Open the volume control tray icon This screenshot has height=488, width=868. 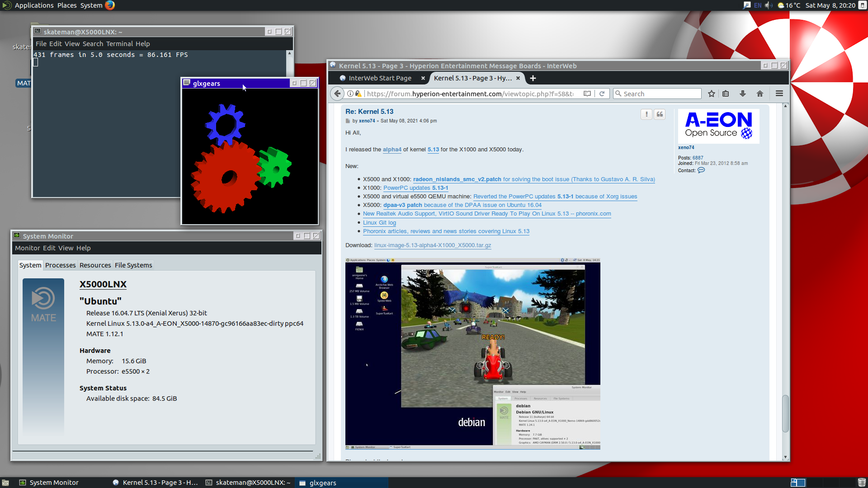pyautogui.click(x=769, y=5)
